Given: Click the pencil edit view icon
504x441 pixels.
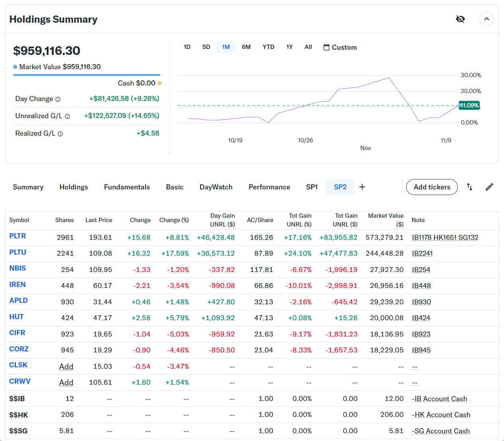Looking at the screenshot, I should (489, 187).
